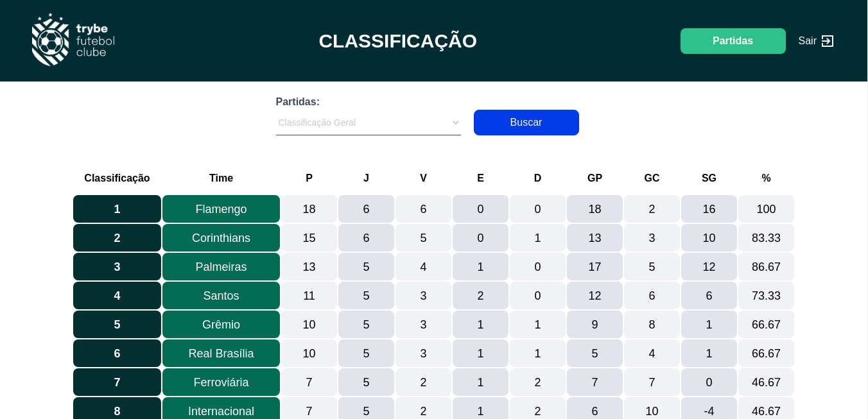Click the Real Brasília team cell
Viewport: 868px width, 419px height.
click(221, 354)
